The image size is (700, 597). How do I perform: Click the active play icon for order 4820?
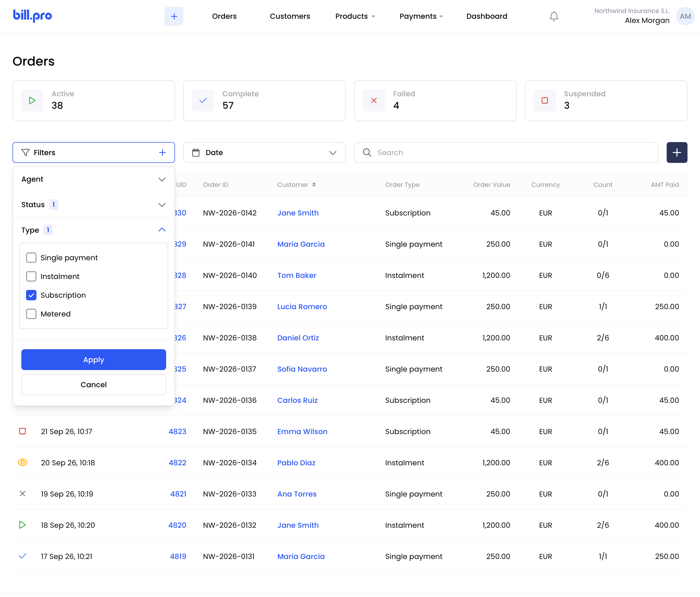[23, 525]
